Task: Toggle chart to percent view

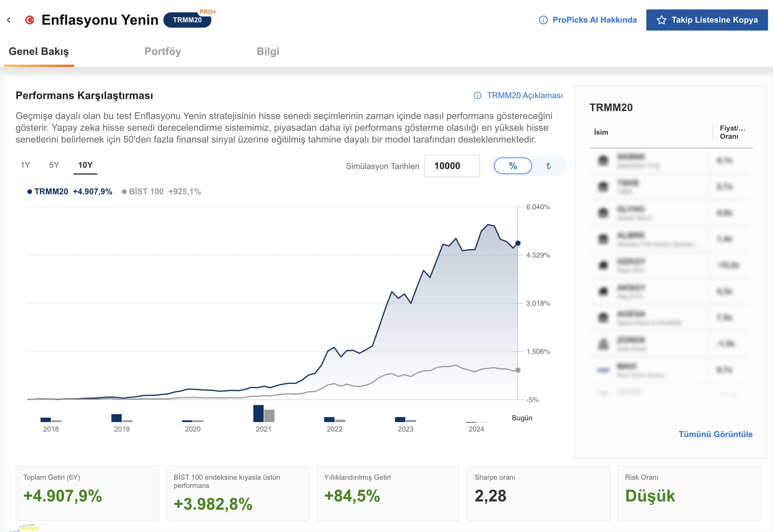Action: pyautogui.click(x=513, y=166)
